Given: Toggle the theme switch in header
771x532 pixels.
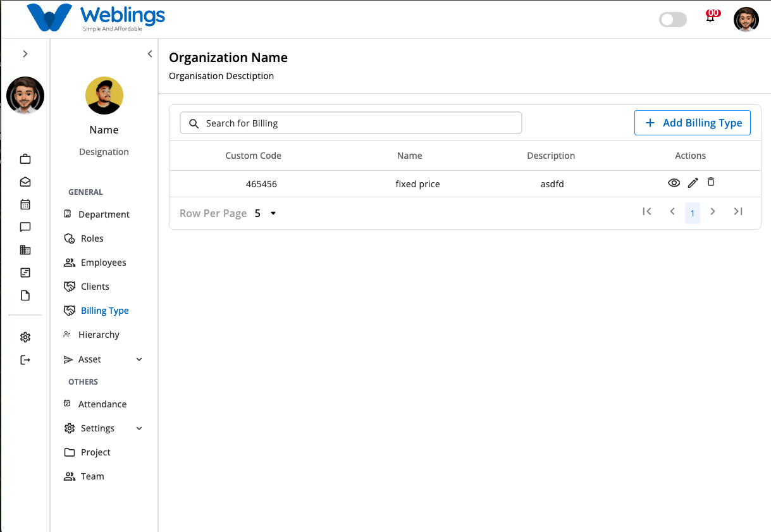Looking at the screenshot, I should (672, 20).
